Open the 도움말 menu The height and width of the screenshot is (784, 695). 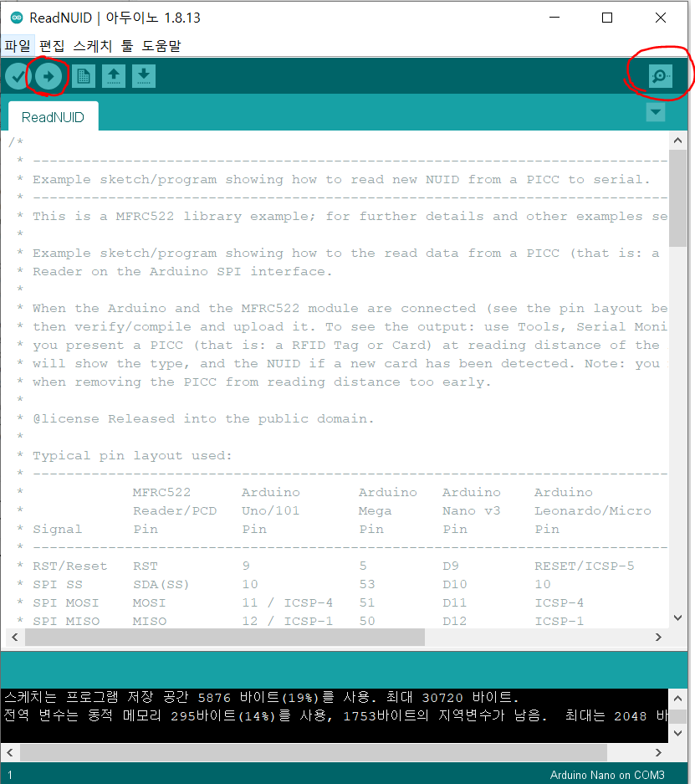(161, 46)
